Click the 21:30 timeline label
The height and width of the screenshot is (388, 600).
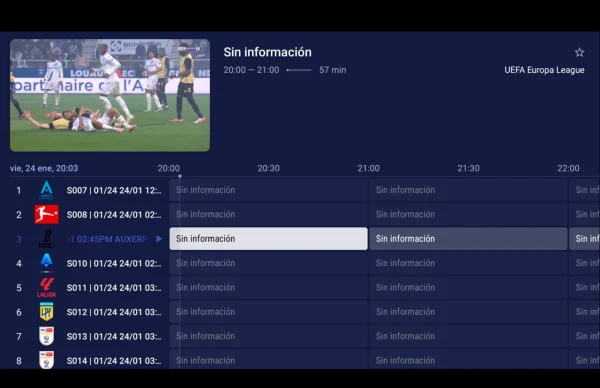pyautogui.click(x=468, y=168)
